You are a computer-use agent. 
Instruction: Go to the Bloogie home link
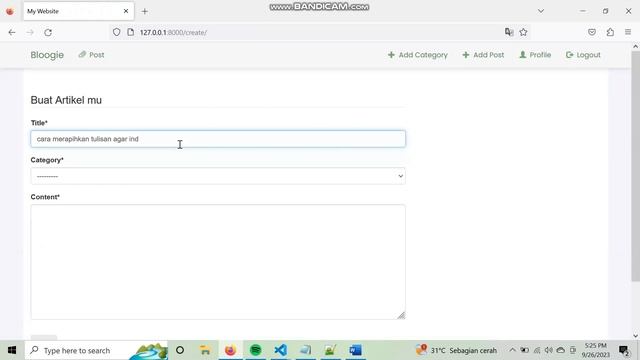[x=47, y=55]
